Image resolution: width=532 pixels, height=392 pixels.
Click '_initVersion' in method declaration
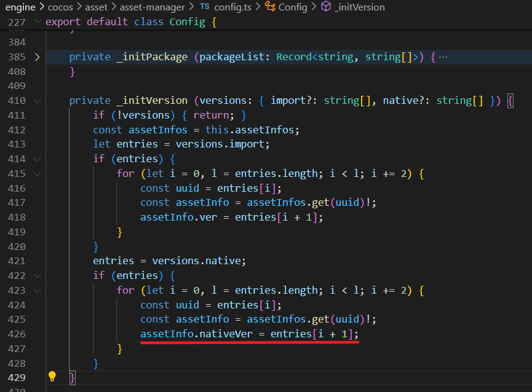(152, 101)
